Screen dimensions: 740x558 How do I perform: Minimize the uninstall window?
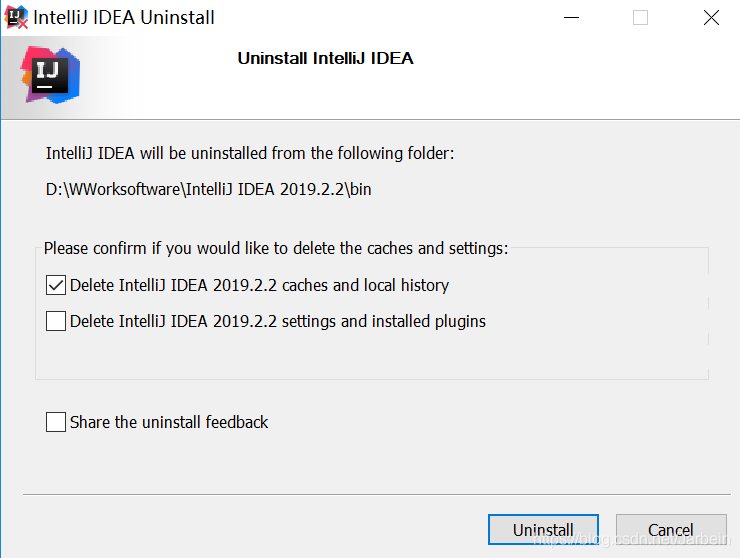[571, 18]
